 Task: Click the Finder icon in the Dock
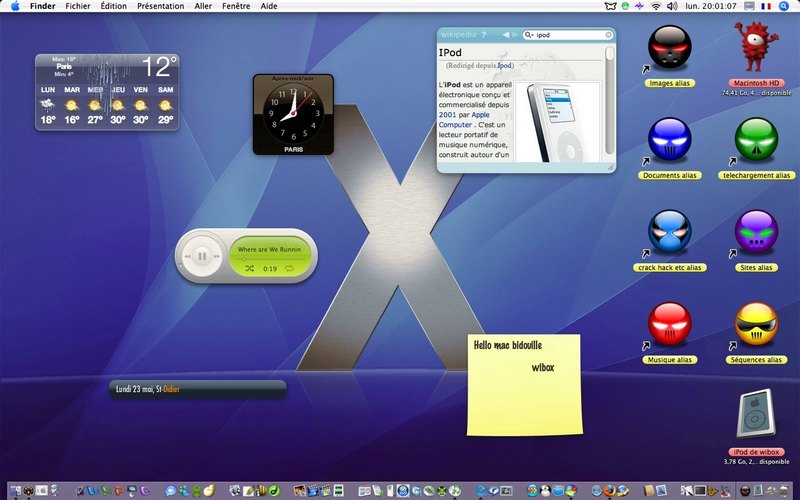[15, 491]
